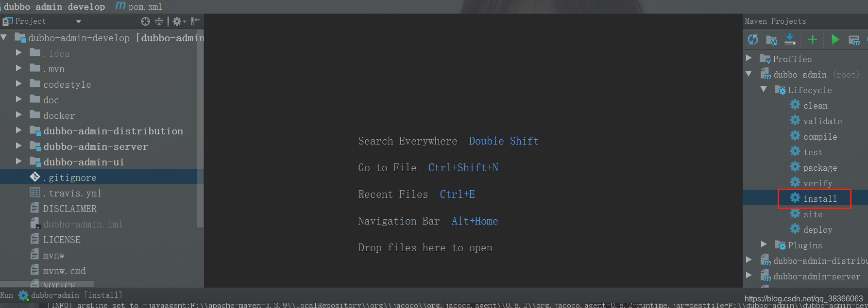Select the Profiles folder label
Image resolution: width=868 pixels, height=308 pixels.
792,59
